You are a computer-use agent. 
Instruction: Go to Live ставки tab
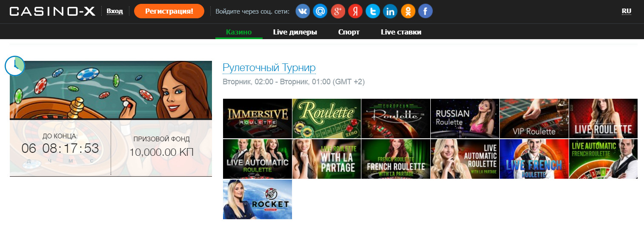401,32
